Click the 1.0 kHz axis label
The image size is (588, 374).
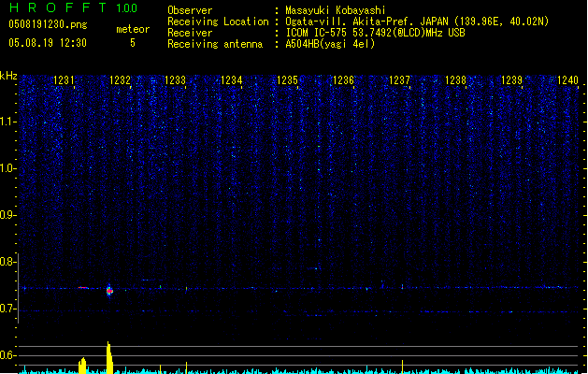7,168
